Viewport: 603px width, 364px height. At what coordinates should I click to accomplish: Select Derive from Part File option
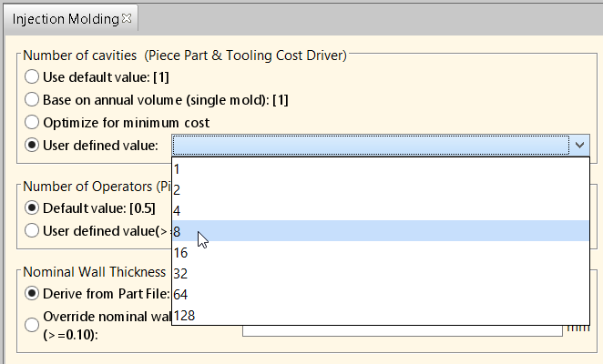(32, 294)
